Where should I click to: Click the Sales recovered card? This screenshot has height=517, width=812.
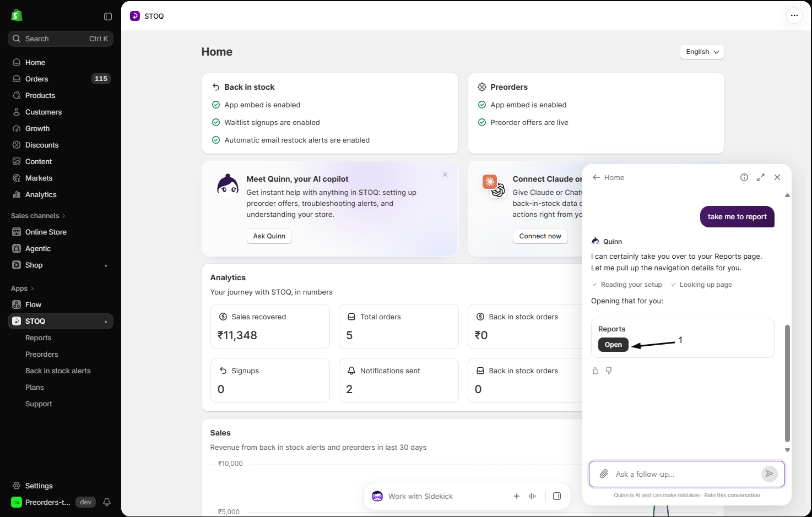pyautogui.click(x=270, y=326)
